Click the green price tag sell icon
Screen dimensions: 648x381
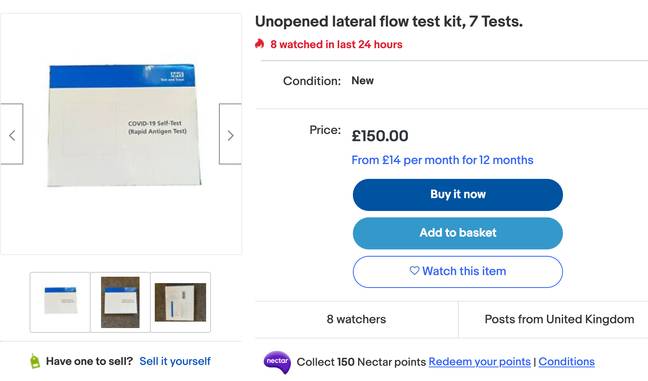(x=35, y=361)
